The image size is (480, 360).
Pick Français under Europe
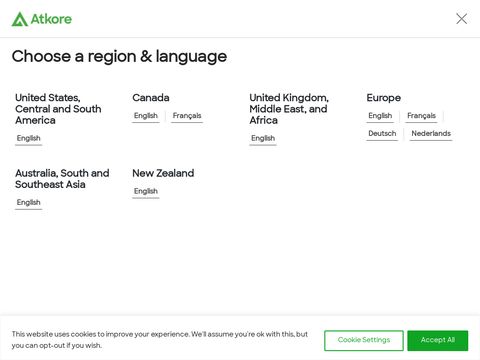coord(421,116)
